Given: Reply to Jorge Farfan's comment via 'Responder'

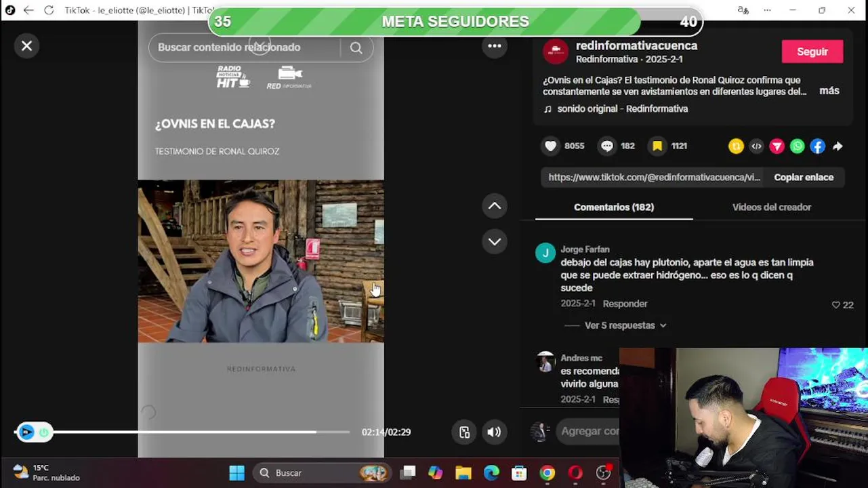Looking at the screenshot, I should 625,304.
